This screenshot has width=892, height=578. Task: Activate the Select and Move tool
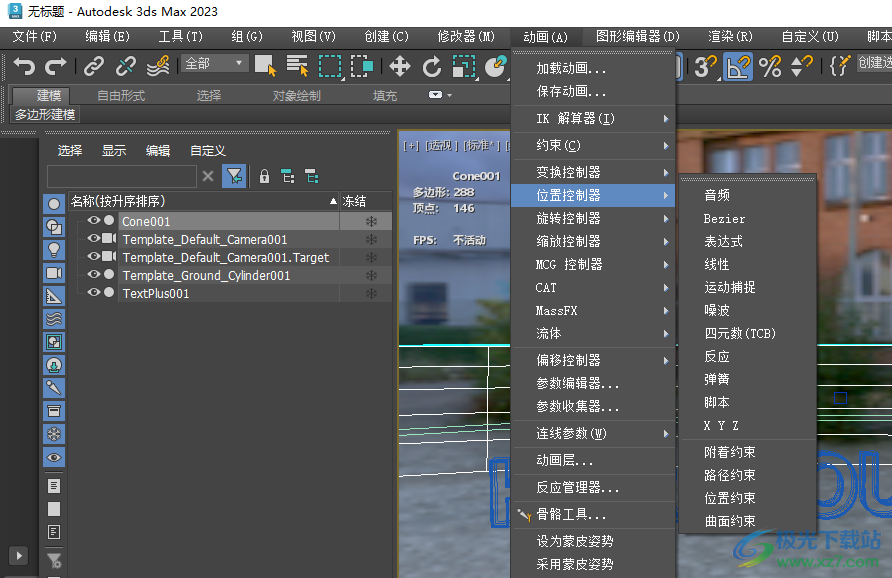click(x=400, y=67)
